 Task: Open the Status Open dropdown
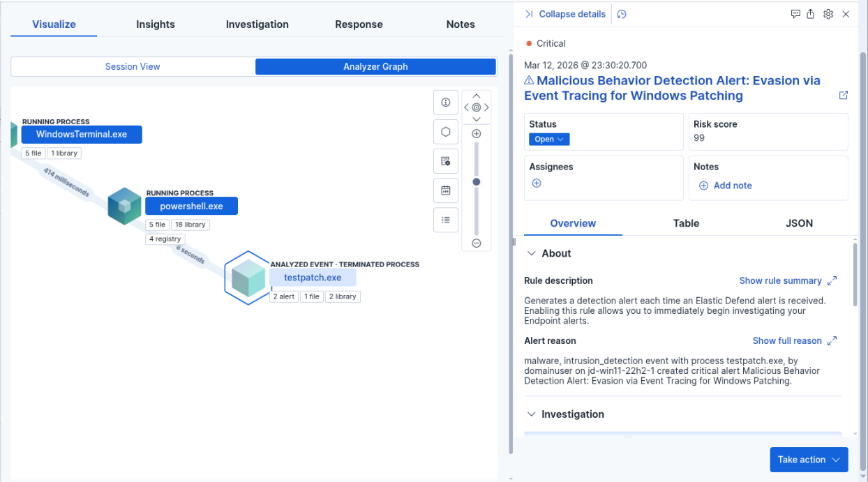click(x=549, y=139)
